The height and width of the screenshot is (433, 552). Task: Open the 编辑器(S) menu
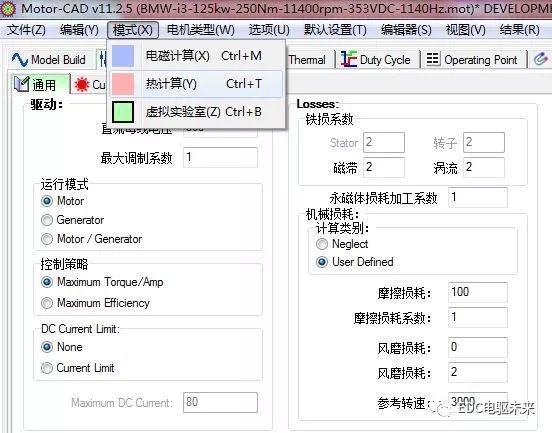[406, 30]
